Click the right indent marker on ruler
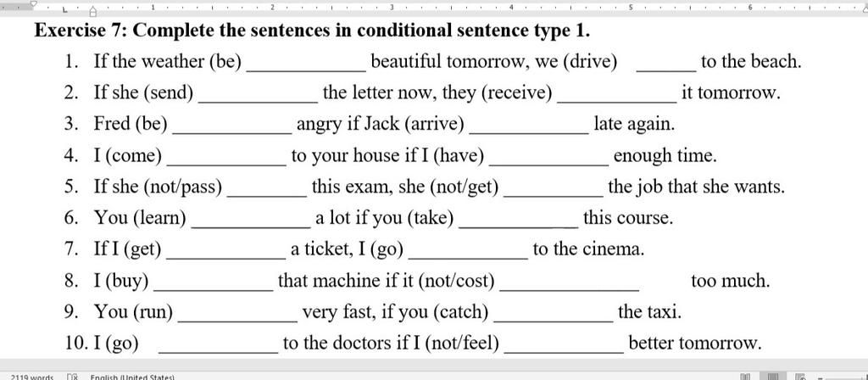The width and height of the screenshot is (868, 380). point(865,8)
